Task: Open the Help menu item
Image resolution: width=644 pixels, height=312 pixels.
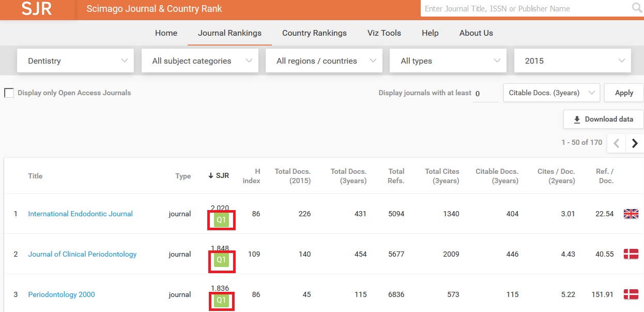Action: pos(430,33)
